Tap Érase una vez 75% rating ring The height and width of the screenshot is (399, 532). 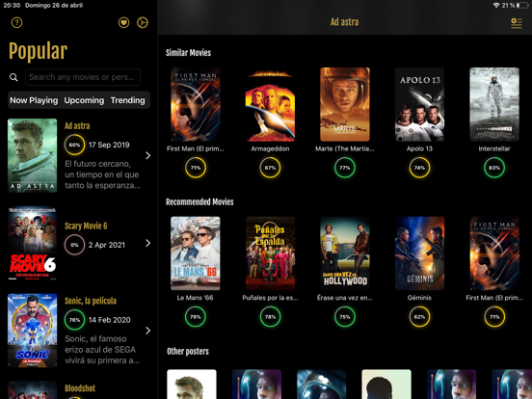345,316
